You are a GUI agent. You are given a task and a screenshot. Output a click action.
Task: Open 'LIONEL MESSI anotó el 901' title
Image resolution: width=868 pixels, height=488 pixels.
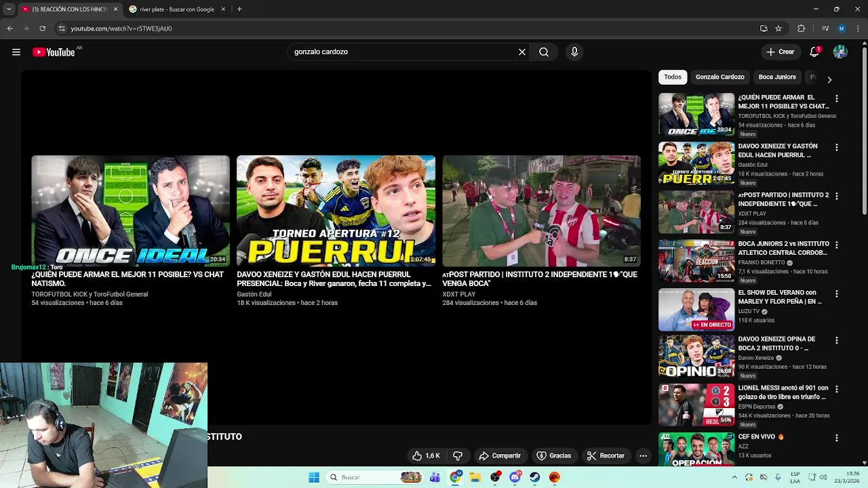tap(783, 392)
